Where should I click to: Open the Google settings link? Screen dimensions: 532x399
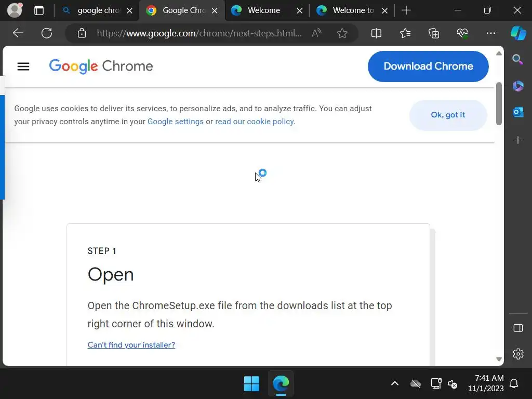[176, 122]
